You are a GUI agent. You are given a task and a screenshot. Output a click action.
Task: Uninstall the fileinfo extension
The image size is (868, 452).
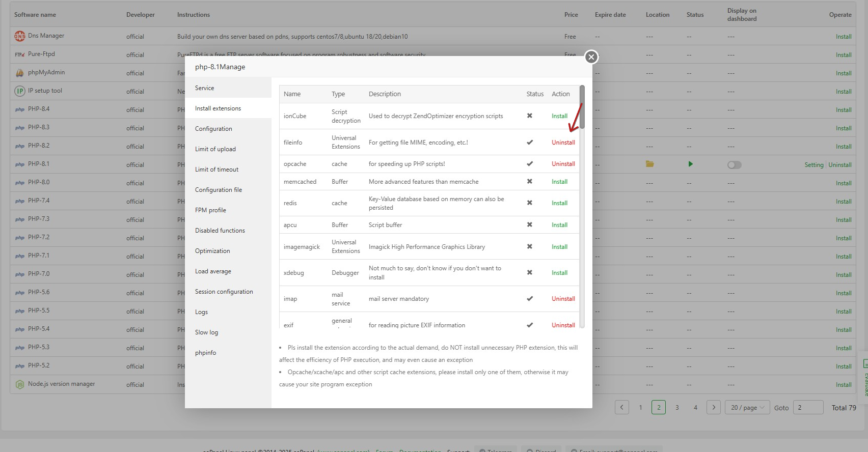[x=563, y=143]
